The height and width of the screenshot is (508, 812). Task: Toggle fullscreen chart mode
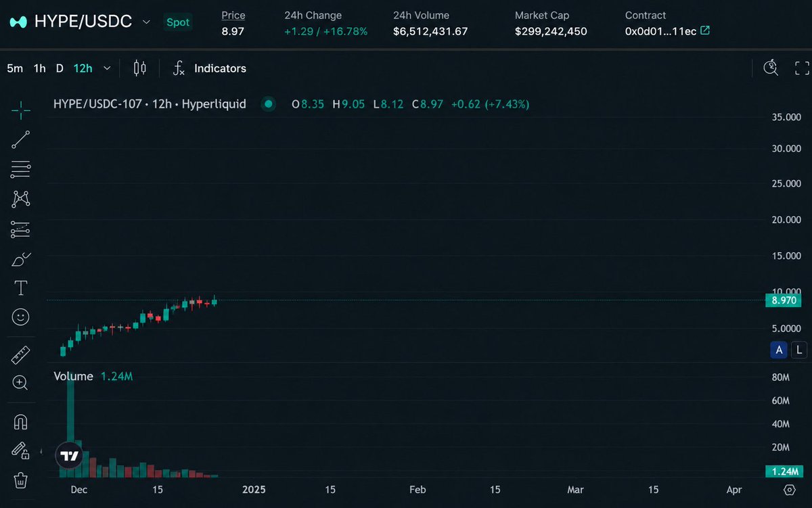coord(802,68)
